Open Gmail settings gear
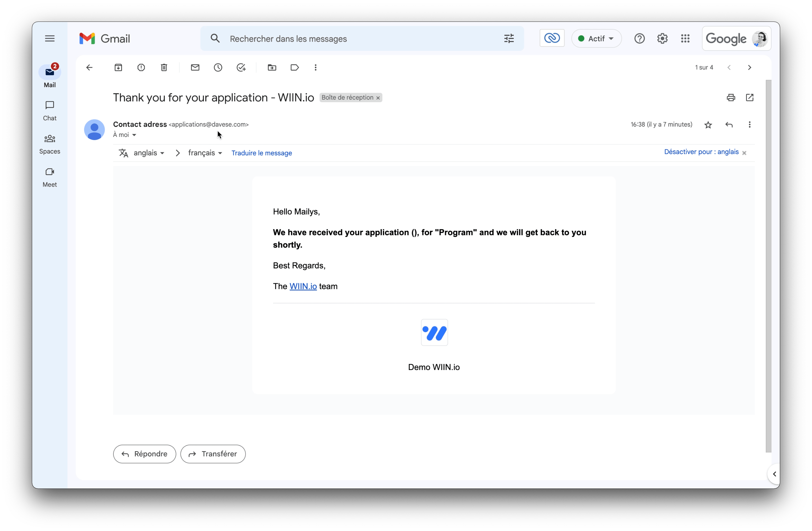 [x=662, y=38]
